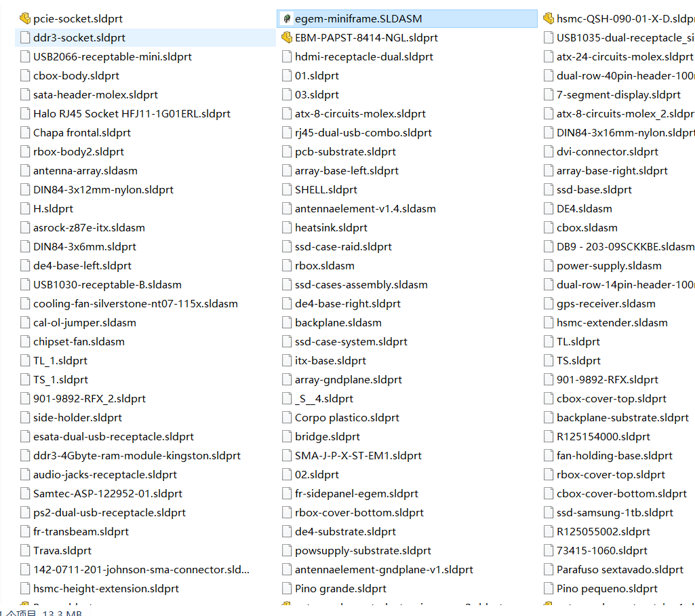Click the icon beside bridge.sldprt
This screenshot has height=616, width=695.
287,436
